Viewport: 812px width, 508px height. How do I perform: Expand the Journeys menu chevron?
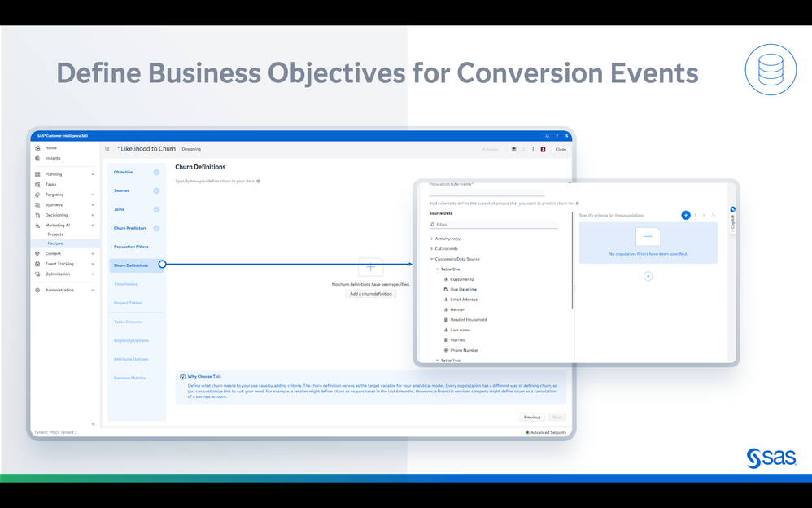(93, 205)
